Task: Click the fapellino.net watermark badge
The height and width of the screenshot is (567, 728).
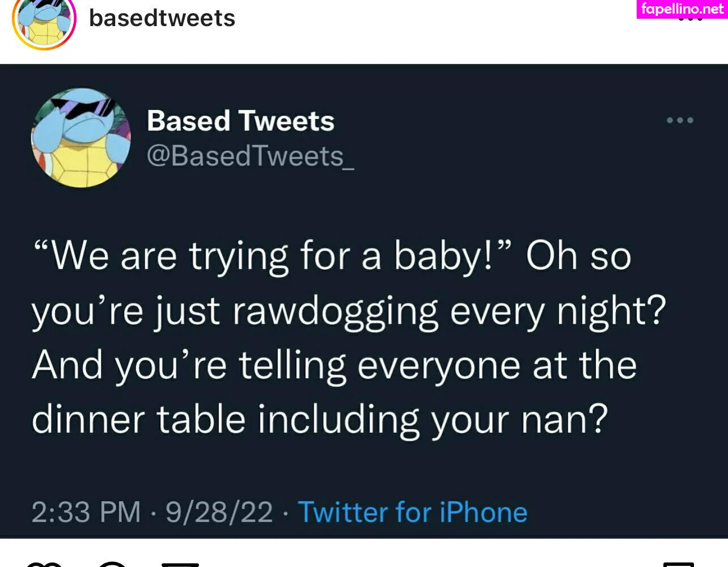Action: (682, 9)
